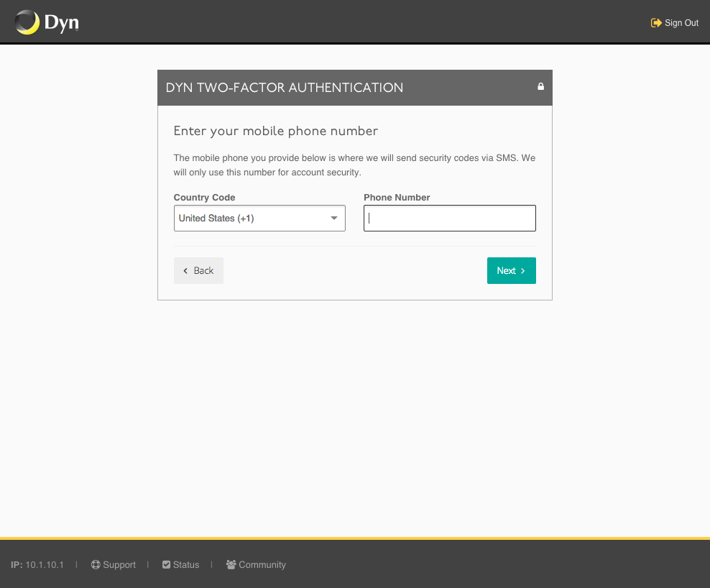Click the Community people icon
This screenshot has width=710, height=588.
click(x=231, y=564)
